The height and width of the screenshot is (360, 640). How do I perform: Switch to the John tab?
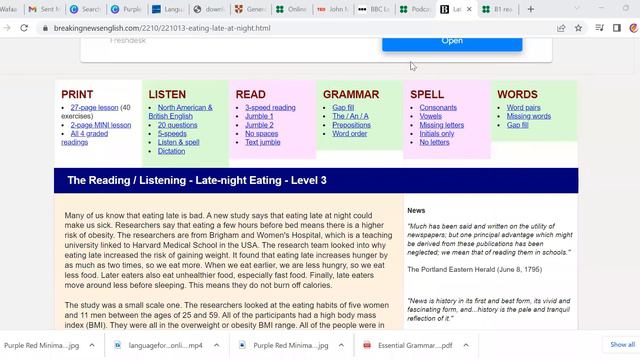pyautogui.click(x=333, y=9)
